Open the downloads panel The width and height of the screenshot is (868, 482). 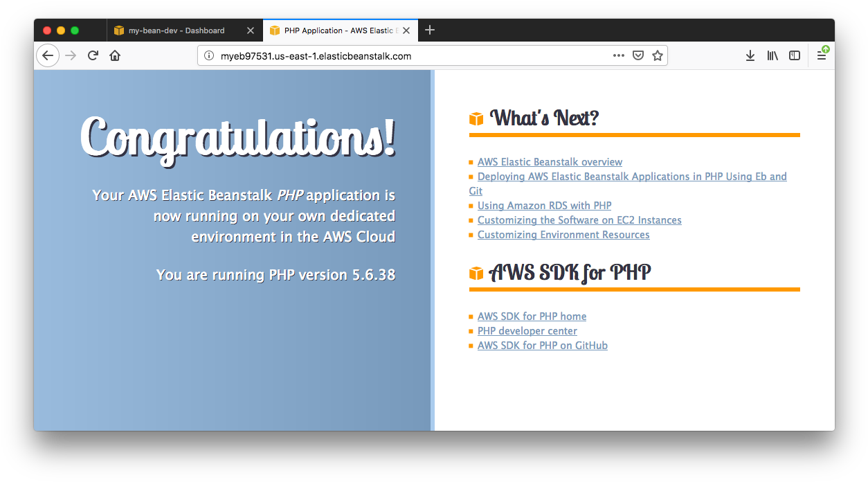[x=750, y=55]
